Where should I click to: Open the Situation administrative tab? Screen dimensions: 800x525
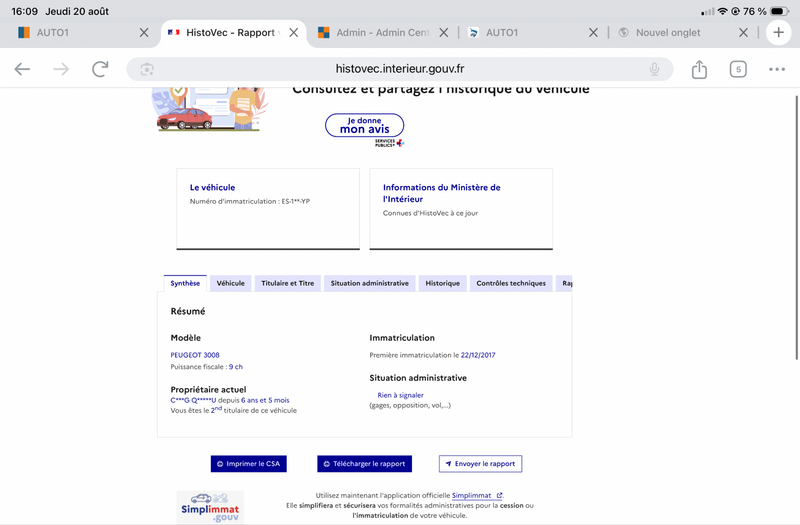point(369,283)
